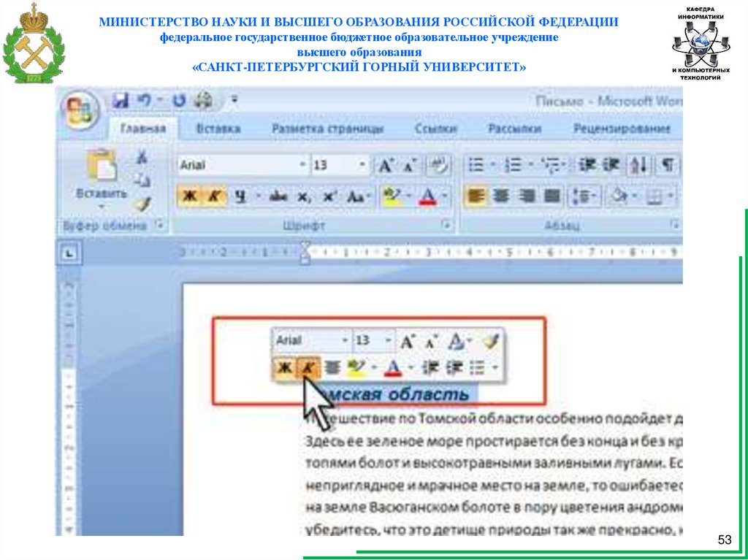Redo the action using Quick Access toolbar
Screen dimensions: 748x560
(178, 101)
